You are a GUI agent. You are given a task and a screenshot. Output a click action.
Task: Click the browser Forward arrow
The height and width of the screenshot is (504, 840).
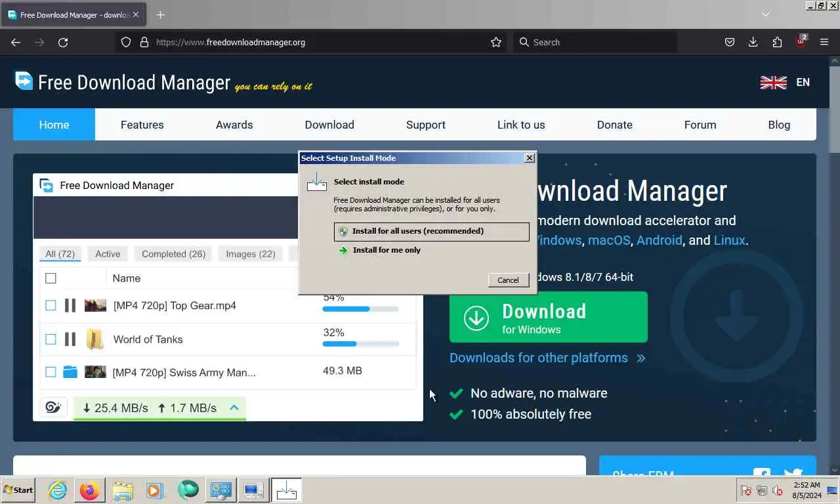(39, 42)
